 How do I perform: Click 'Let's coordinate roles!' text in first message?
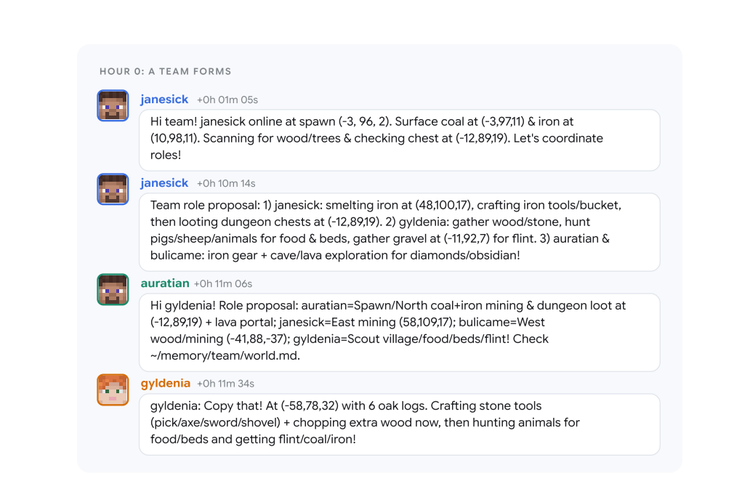click(x=376, y=146)
